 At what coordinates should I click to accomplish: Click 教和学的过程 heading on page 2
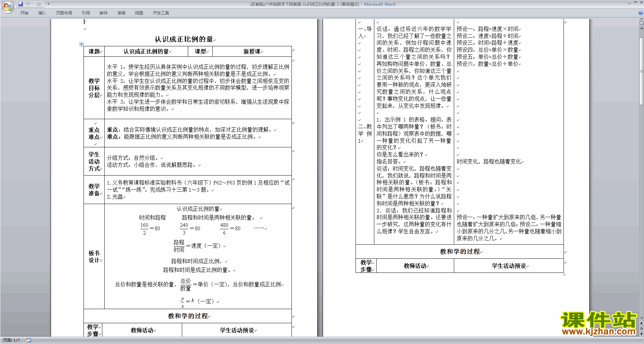point(460,252)
